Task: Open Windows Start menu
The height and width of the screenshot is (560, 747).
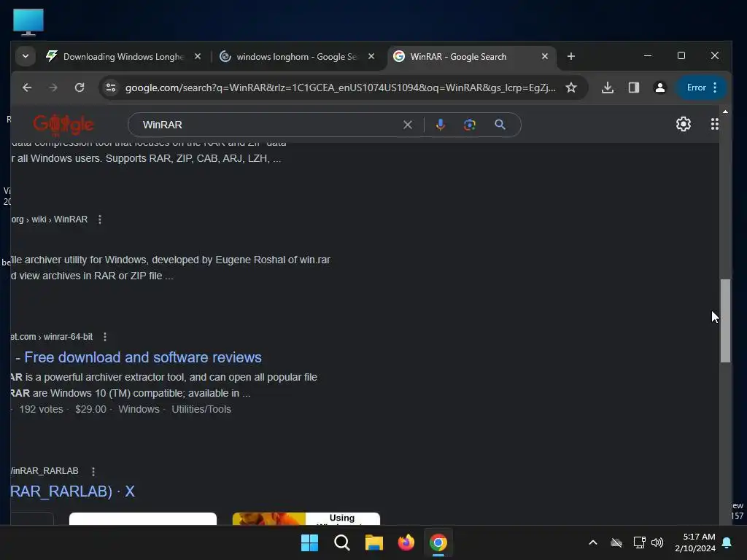Action: [x=309, y=542]
